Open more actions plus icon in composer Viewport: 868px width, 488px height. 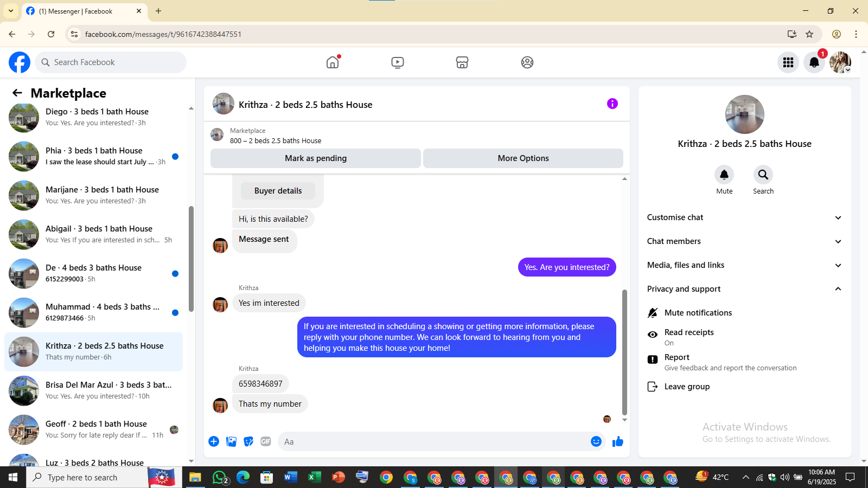coord(214,441)
